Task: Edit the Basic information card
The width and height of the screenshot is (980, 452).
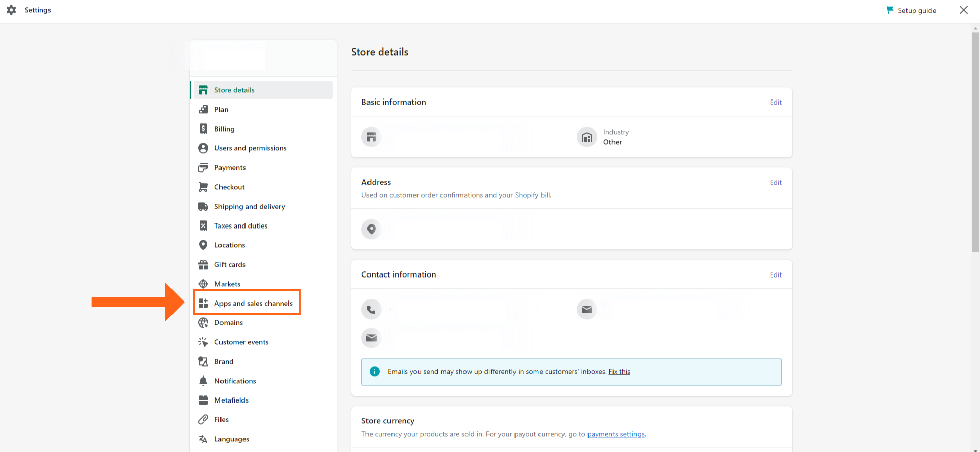Action: (x=775, y=102)
